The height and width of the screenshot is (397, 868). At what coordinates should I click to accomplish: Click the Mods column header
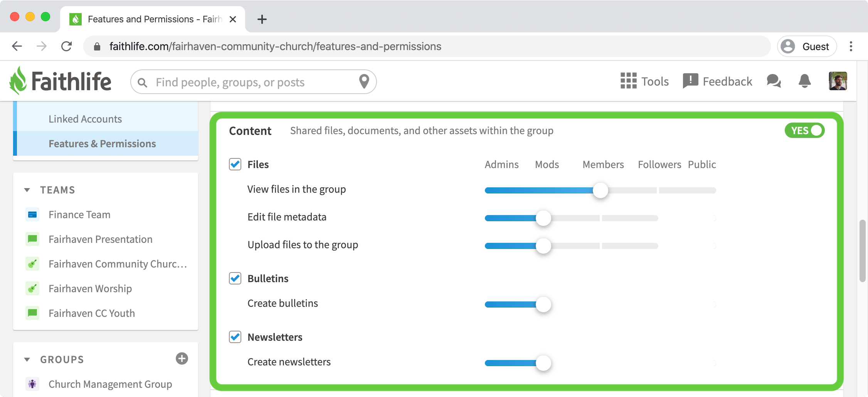(x=547, y=165)
